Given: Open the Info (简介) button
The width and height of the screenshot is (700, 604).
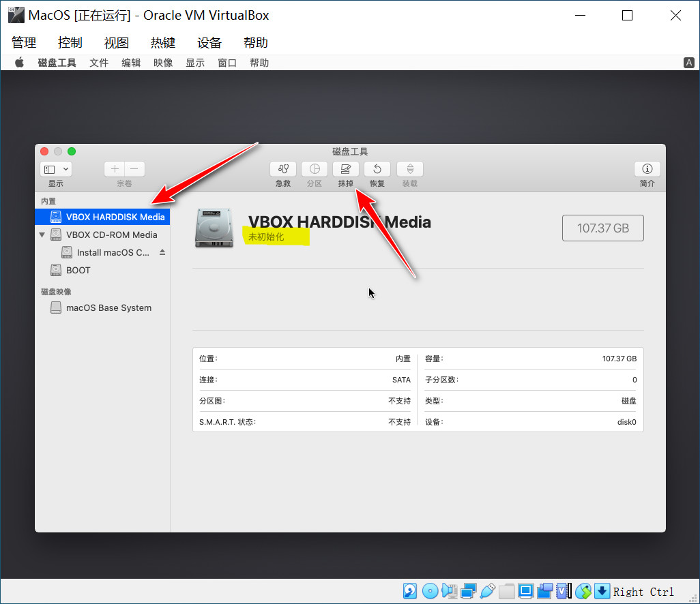Looking at the screenshot, I should click(x=647, y=169).
